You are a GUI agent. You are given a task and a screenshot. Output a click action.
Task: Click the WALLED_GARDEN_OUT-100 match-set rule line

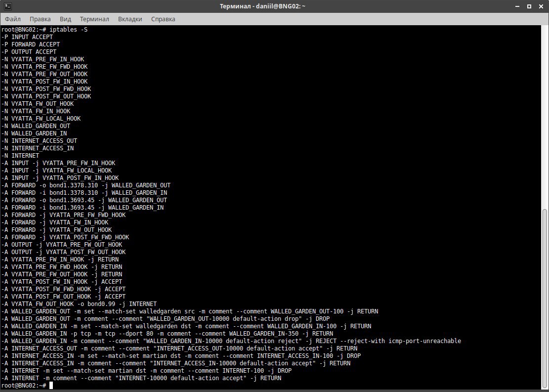pos(190,311)
